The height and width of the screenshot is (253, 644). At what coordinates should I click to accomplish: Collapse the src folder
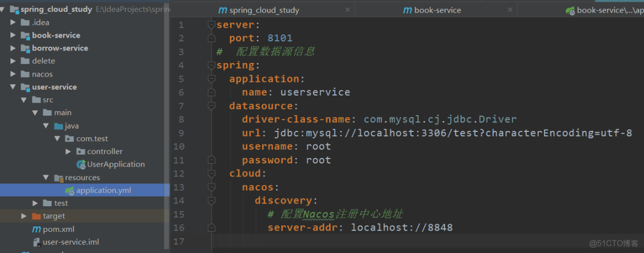(24, 100)
